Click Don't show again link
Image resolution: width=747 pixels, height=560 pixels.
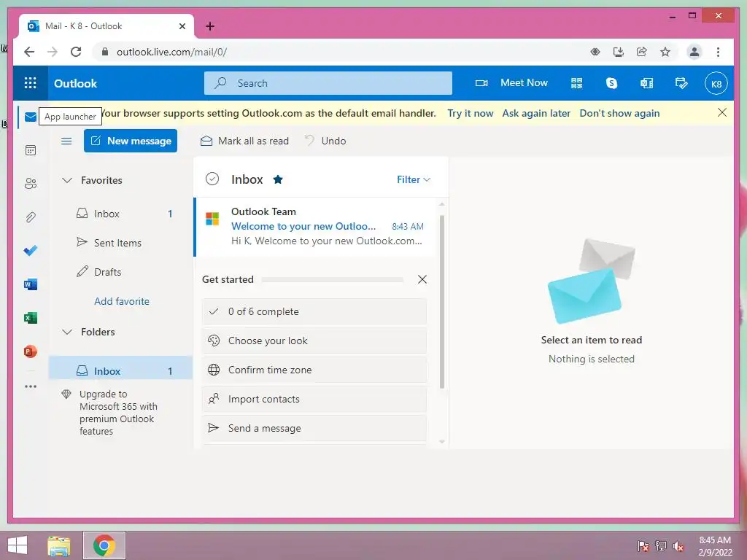[x=619, y=113]
